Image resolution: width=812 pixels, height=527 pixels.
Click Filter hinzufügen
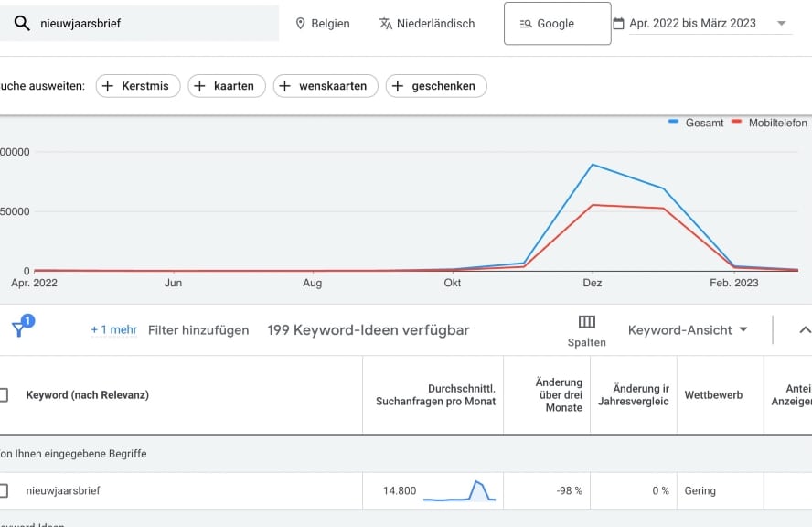tap(198, 330)
